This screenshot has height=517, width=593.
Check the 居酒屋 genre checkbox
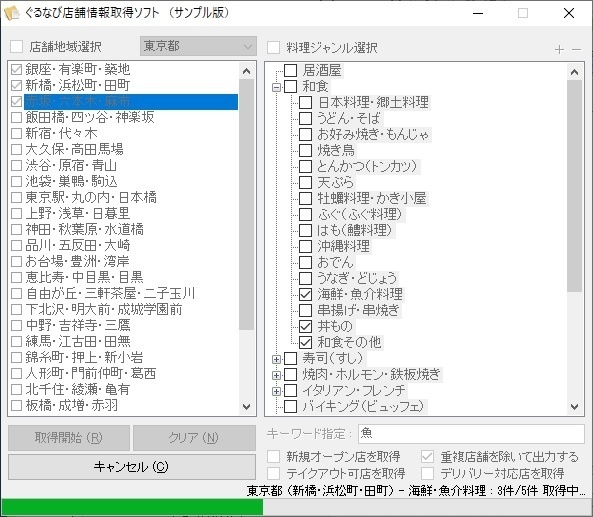click(x=290, y=70)
